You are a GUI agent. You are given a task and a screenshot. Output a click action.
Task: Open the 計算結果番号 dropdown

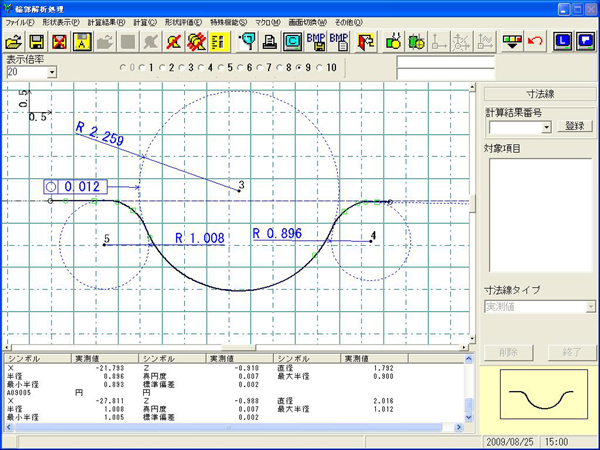[x=520, y=127]
